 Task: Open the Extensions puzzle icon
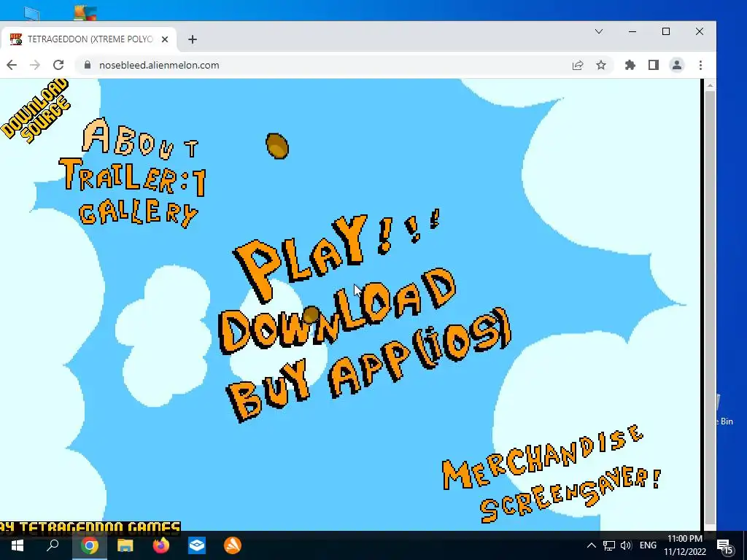tap(630, 65)
